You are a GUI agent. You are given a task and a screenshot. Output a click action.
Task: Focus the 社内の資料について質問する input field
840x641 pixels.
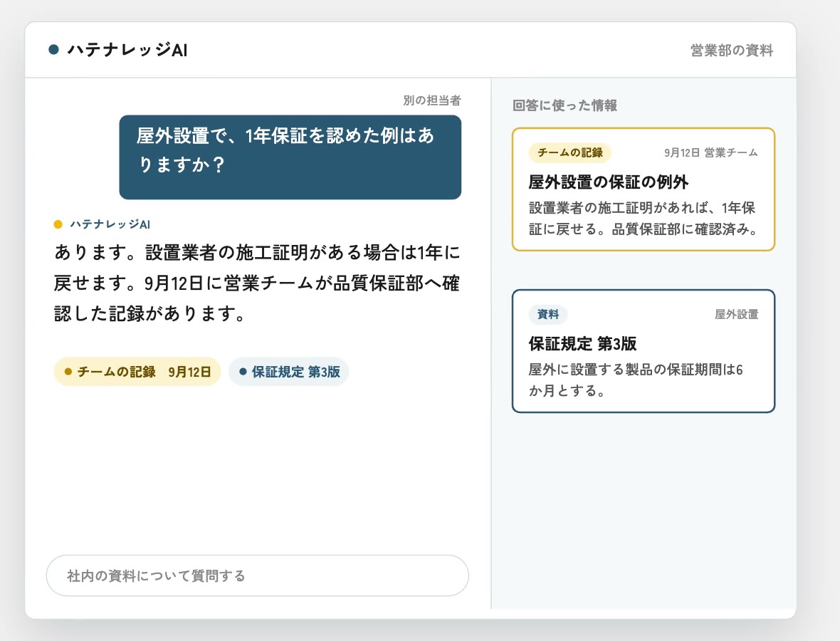[x=258, y=575]
